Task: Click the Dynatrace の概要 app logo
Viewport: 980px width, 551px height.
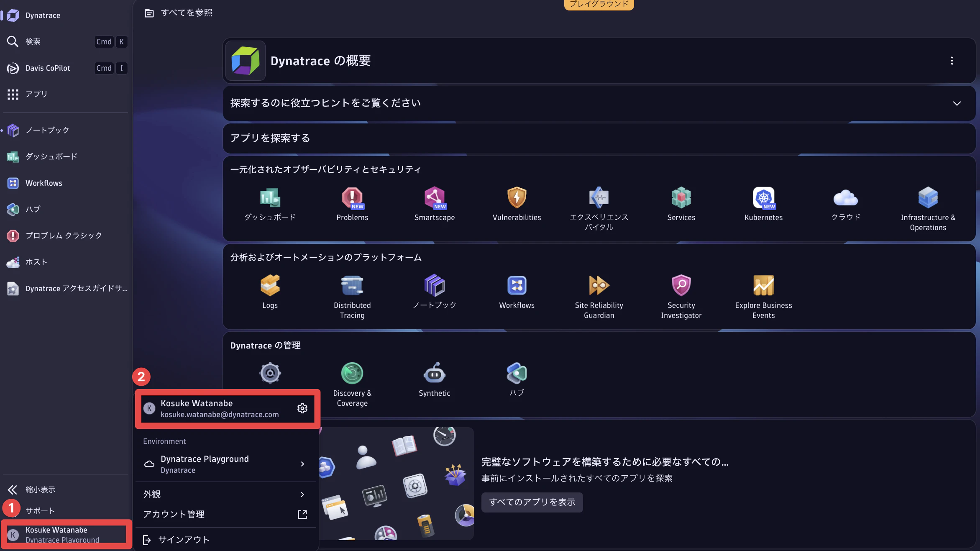Action: [x=246, y=61]
